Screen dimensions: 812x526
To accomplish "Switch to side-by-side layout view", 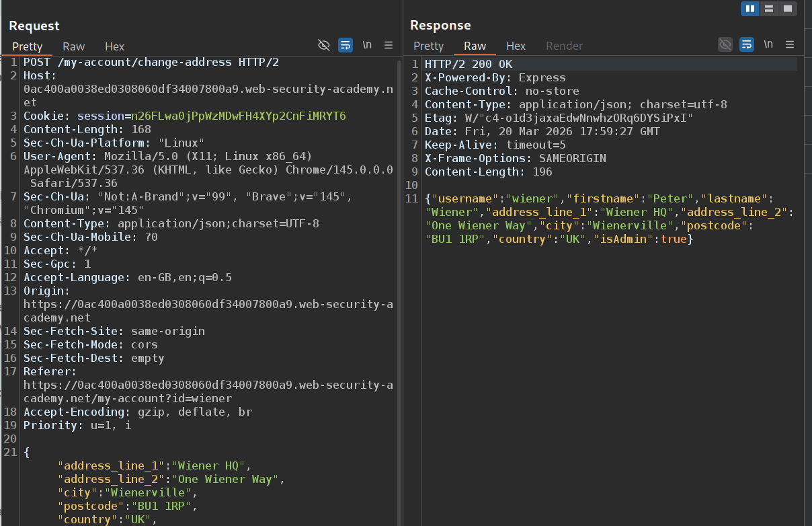I will [750, 9].
